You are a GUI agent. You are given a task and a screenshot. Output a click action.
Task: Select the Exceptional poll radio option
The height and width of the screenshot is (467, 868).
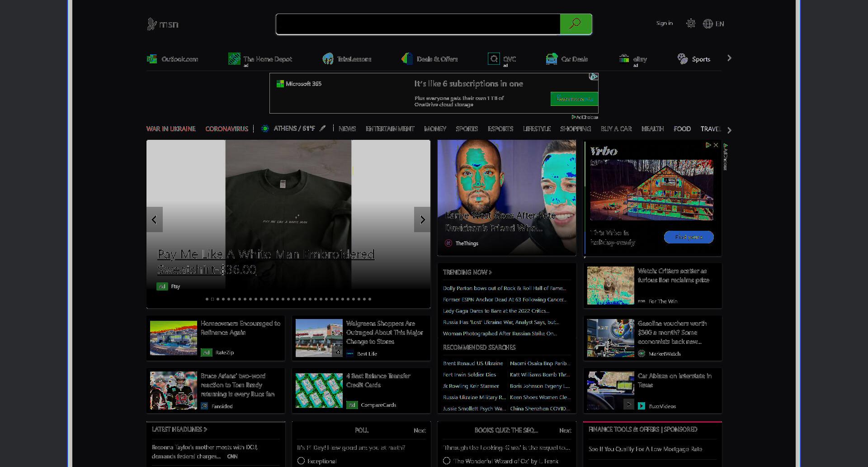(x=301, y=461)
